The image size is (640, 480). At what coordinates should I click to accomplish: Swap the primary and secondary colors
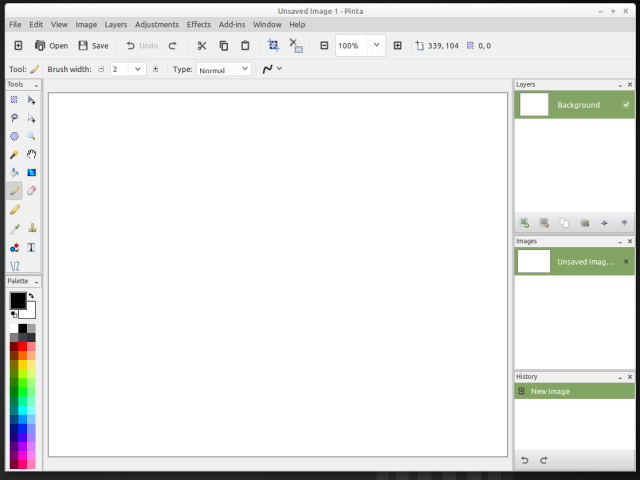31,296
